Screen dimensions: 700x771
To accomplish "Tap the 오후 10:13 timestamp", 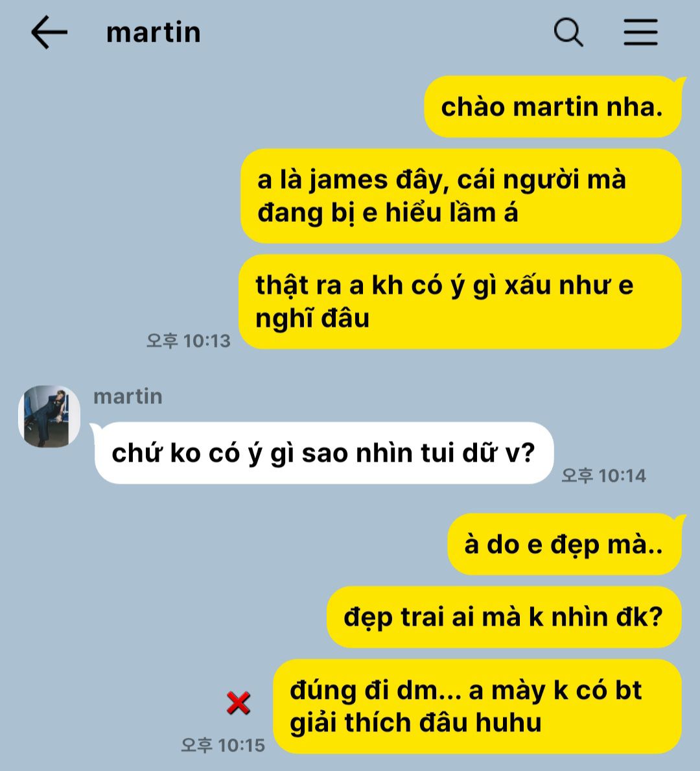I will [188, 340].
